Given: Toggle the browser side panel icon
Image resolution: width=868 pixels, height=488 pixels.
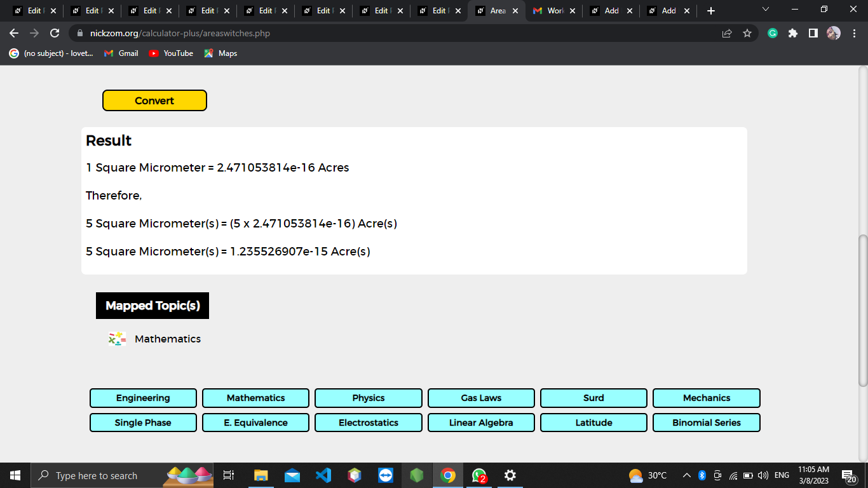Looking at the screenshot, I should coord(813,33).
